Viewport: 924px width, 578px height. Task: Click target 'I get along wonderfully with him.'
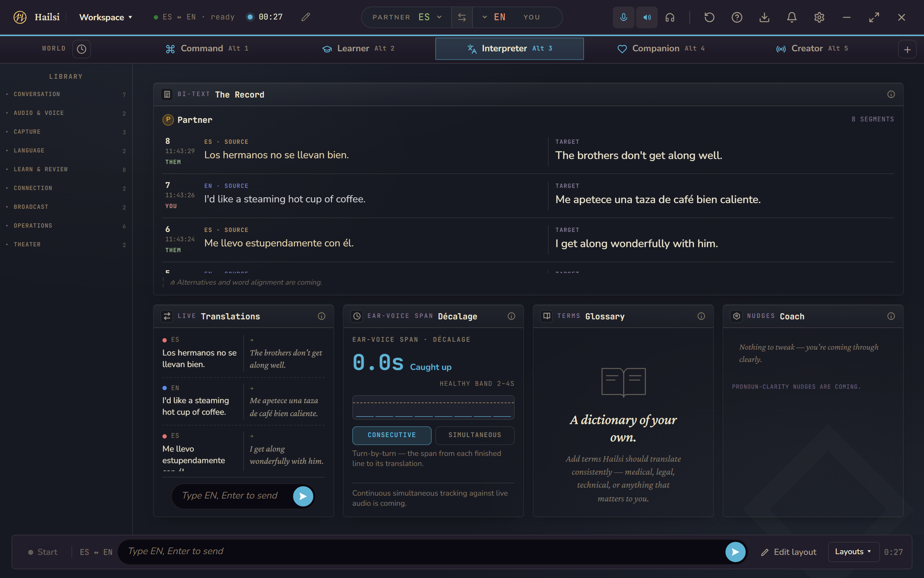[x=636, y=243]
